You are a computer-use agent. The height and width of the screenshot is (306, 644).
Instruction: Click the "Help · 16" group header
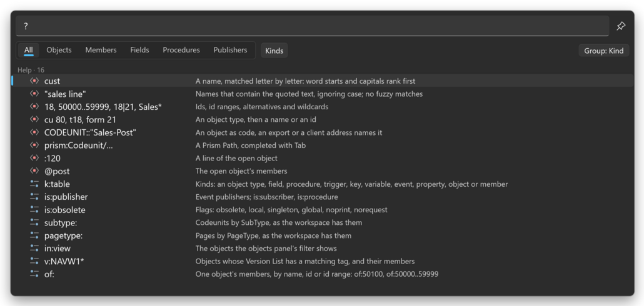tap(31, 70)
